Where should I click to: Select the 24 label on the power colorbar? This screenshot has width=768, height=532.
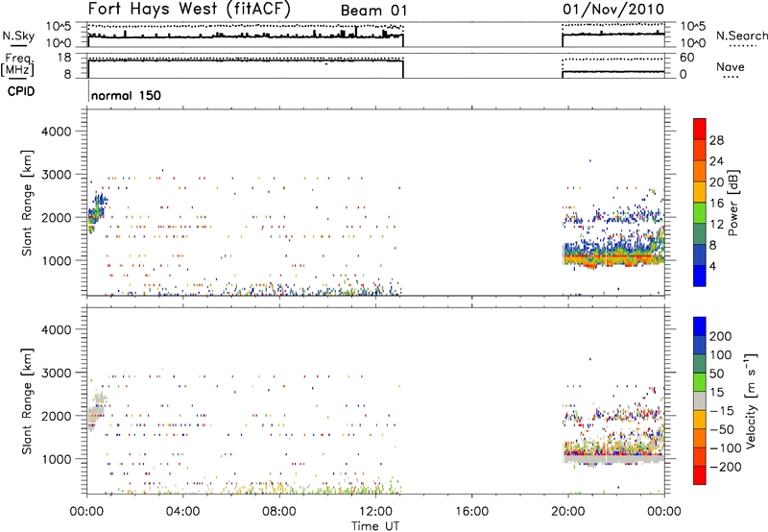pos(716,161)
